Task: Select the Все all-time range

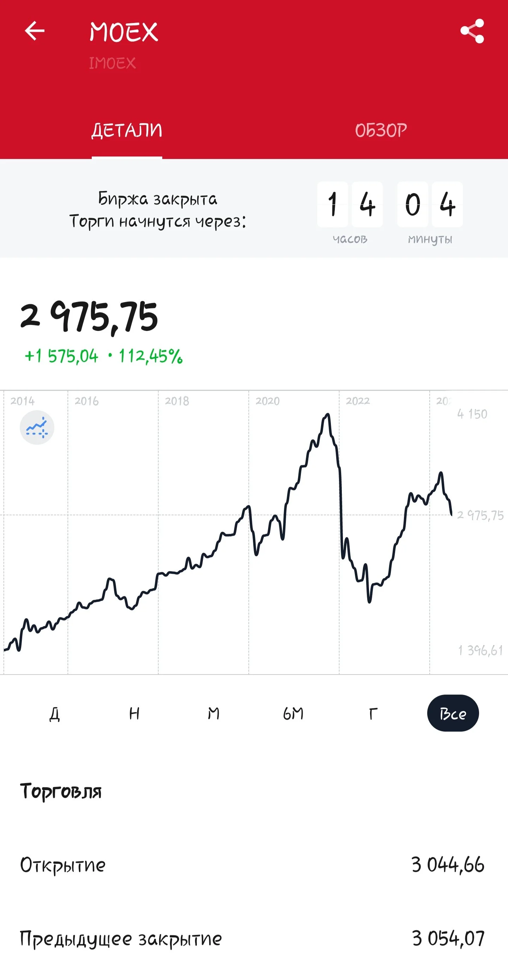Action: point(453,713)
